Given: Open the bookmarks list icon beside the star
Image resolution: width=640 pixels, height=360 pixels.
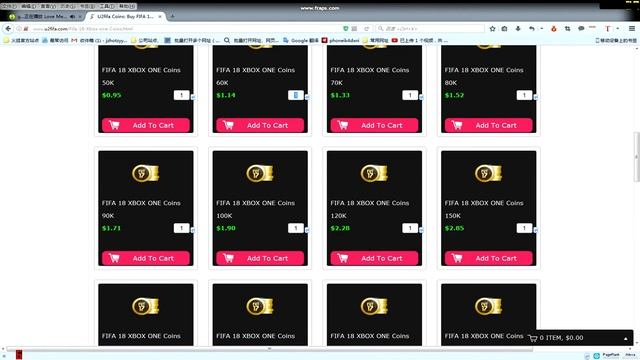Looking at the screenshot, I should [505, 29].
